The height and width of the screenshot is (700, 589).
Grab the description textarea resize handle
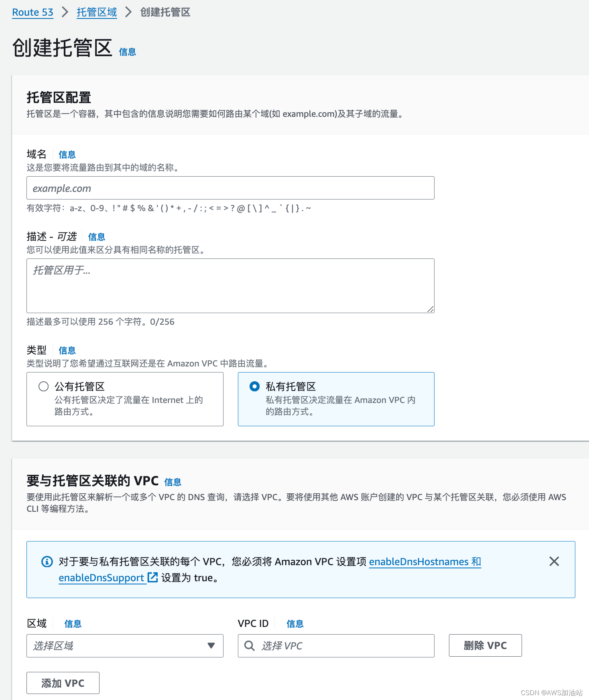(x=431, y=309)
